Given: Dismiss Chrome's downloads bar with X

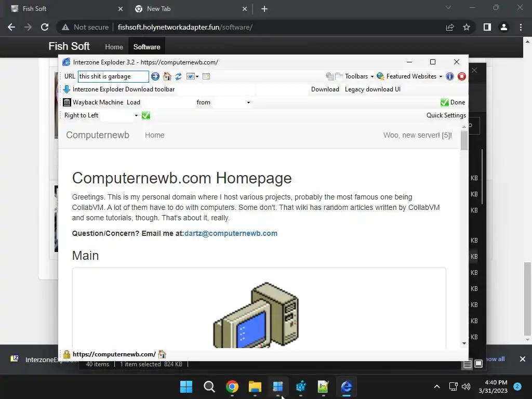Looking at the screenshot, I should point(523,359).
